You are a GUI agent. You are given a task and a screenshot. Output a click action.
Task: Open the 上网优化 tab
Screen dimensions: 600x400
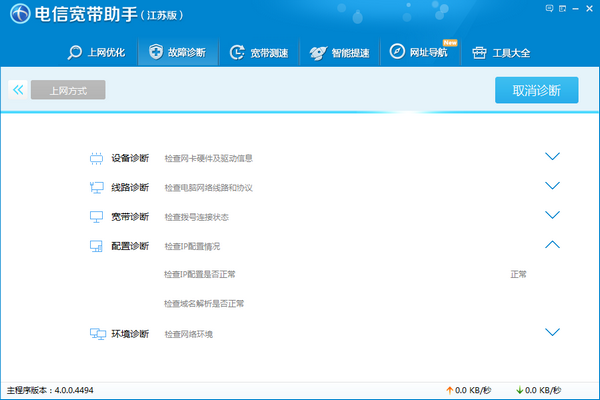(97, 52)
